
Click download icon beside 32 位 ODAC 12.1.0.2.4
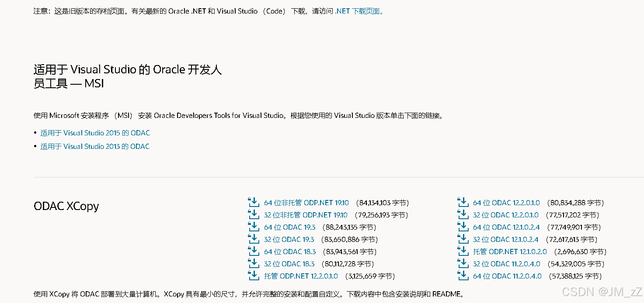[x=463, y=239]
